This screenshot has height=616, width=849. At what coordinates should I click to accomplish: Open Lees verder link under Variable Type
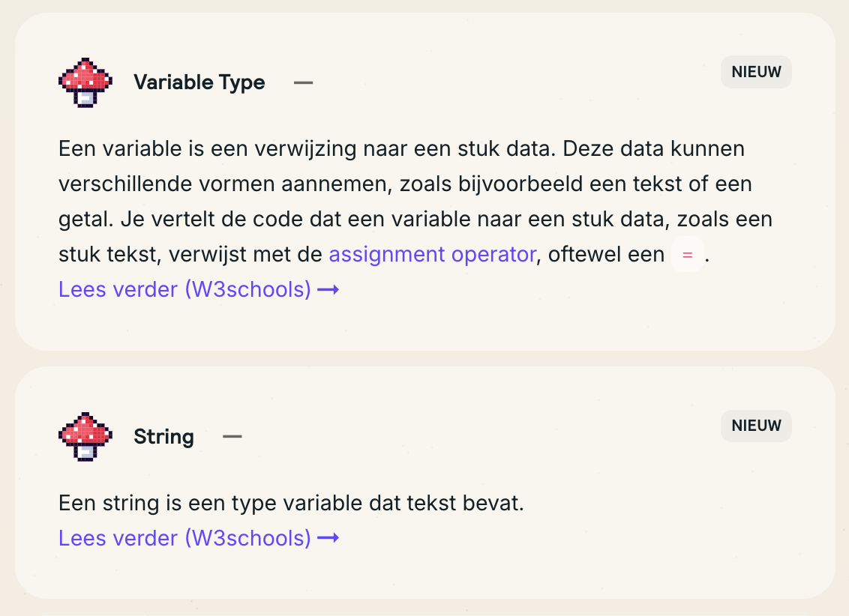184,289
